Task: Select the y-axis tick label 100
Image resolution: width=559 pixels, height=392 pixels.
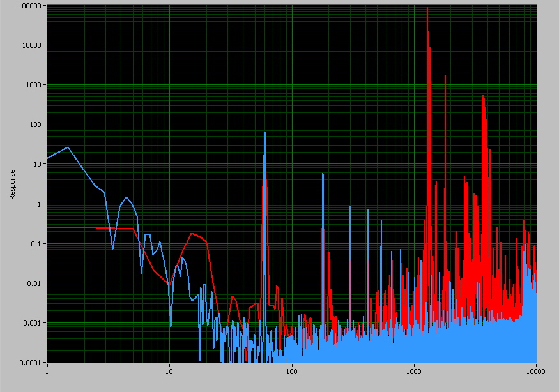Action: (36, 124)
